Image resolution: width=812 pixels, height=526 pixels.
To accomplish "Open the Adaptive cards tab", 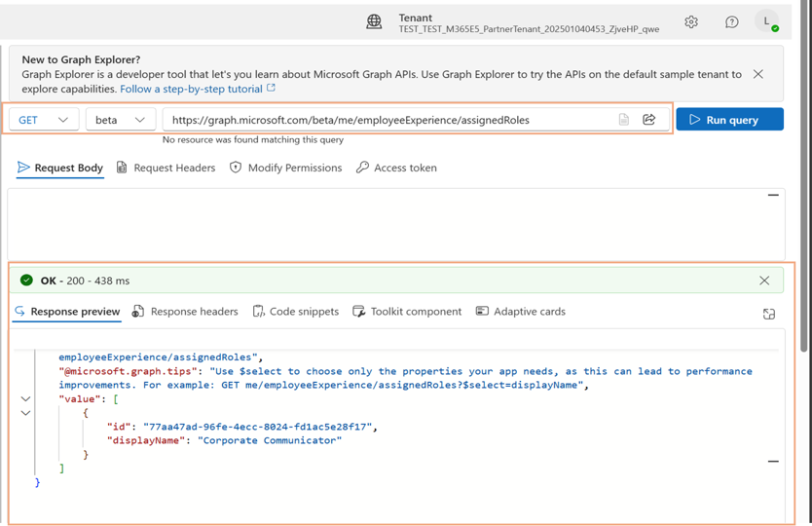I will 521,312.
